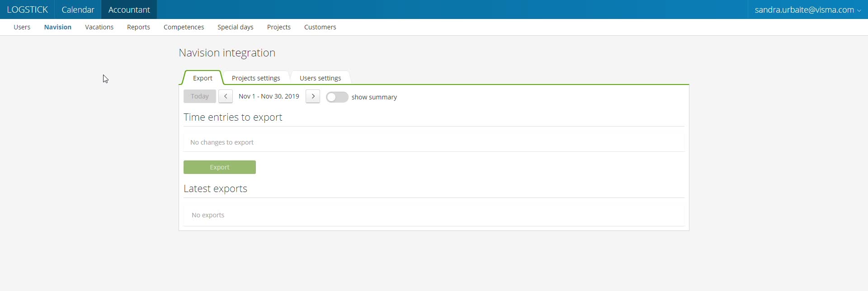The height and width of the screenshot is (291, 868).
Task: Click the 'Latest exports' heading
Action: pos(215,189)
